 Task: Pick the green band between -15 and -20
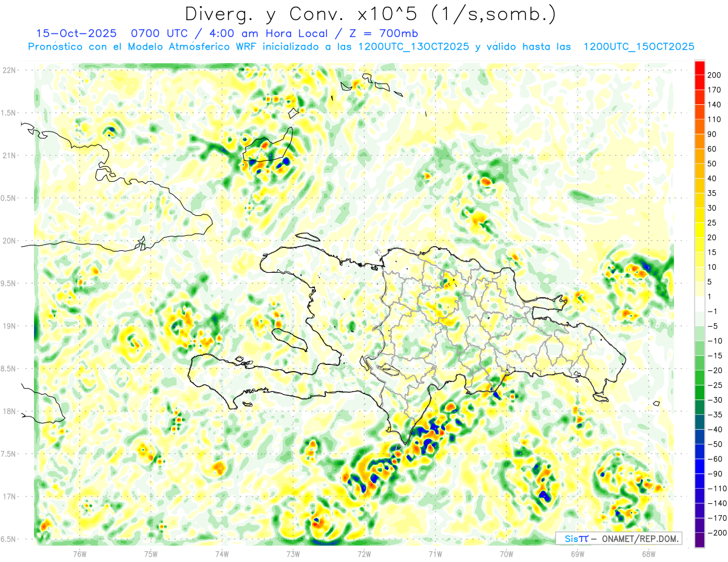coord(699,363)
